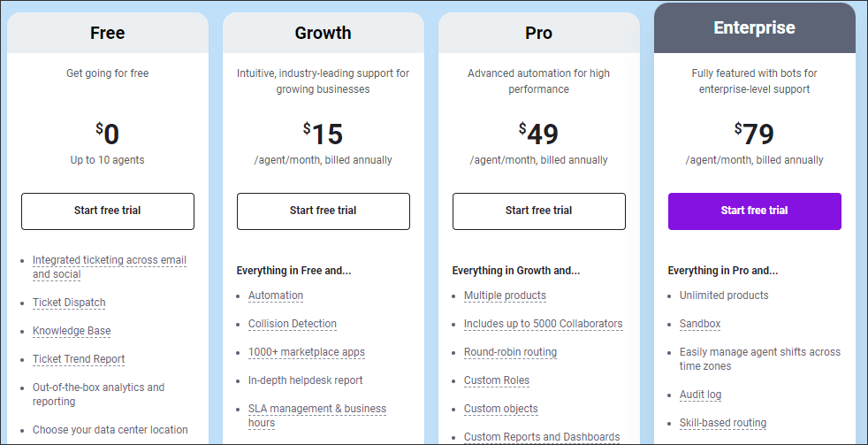Open the Sandbox feature link
Screen dimensions: 868x445
700,324
